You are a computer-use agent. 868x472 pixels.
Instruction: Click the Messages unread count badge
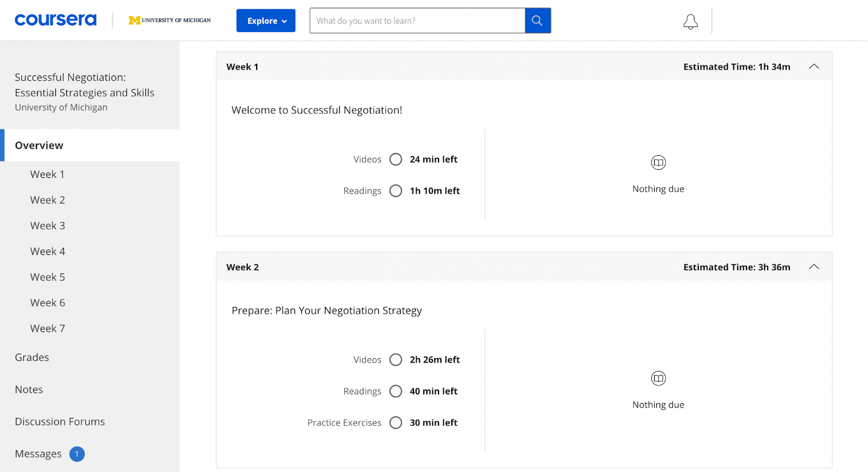pyautogui.click(x=77, y=454)
